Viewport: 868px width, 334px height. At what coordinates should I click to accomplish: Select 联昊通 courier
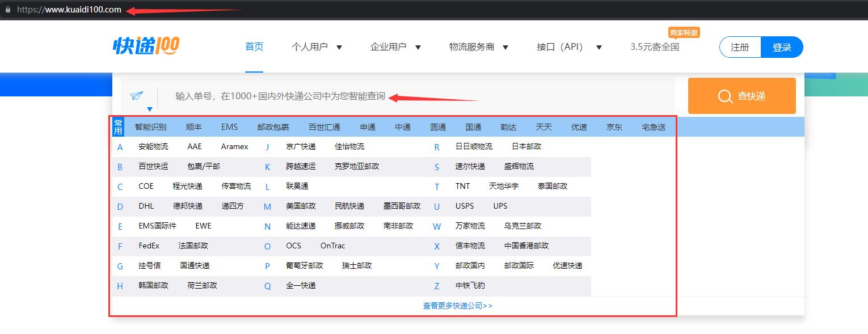point(297,186)
